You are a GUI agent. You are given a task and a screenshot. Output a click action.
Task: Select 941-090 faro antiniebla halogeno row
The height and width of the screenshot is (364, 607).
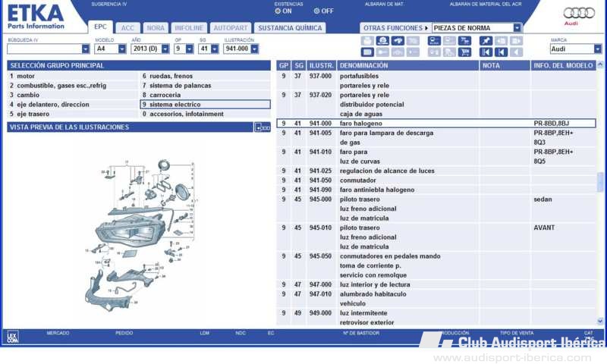[x=436, y=190]
